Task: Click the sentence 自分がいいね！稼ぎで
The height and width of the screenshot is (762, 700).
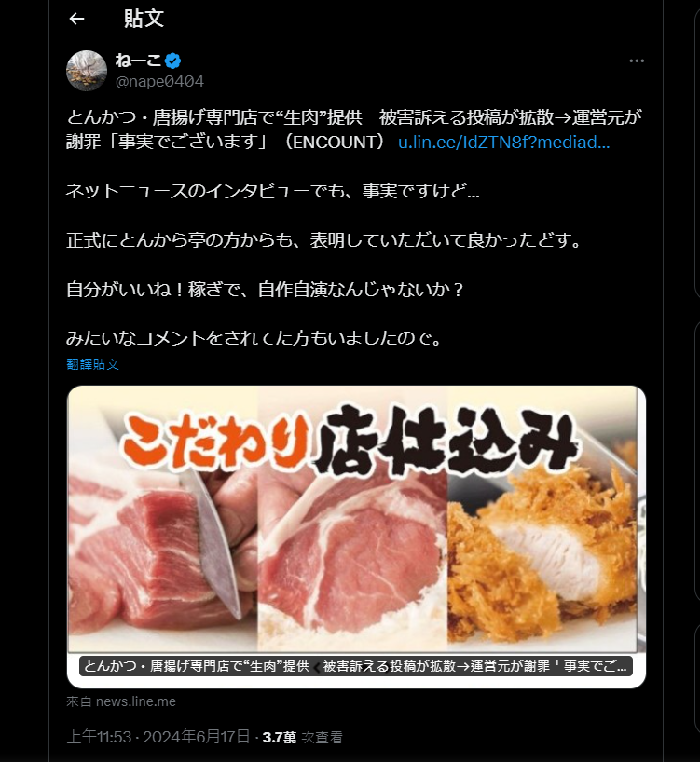Action: pyautogui.click(x=266, y=289)
